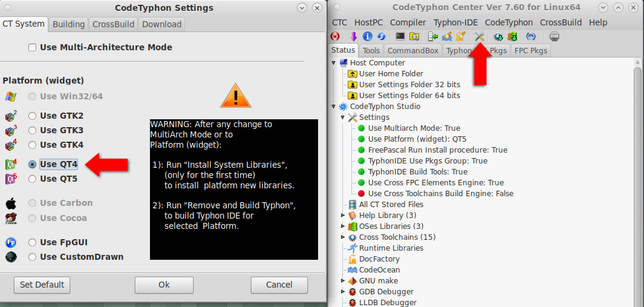Click the Cancel button in Settings

[279, 285]
